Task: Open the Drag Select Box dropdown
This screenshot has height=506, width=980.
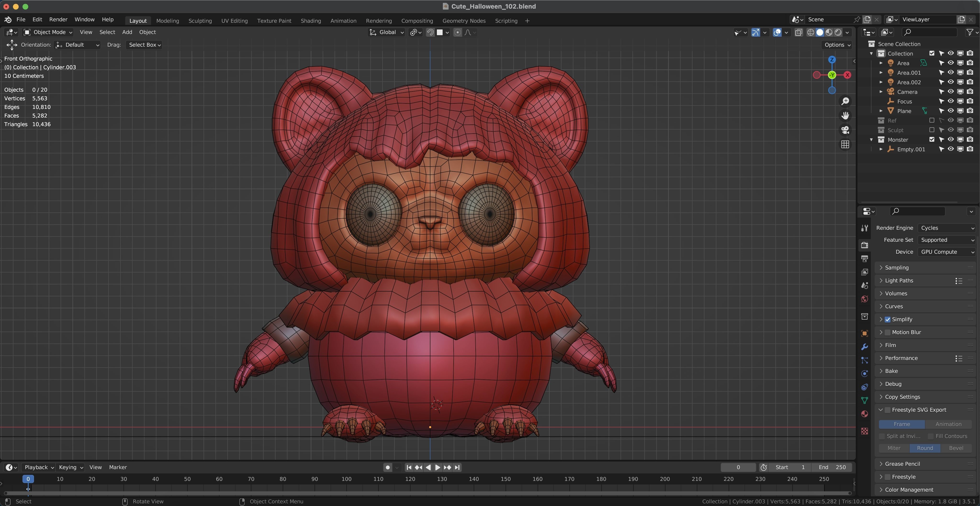Action: coord(144,45)
